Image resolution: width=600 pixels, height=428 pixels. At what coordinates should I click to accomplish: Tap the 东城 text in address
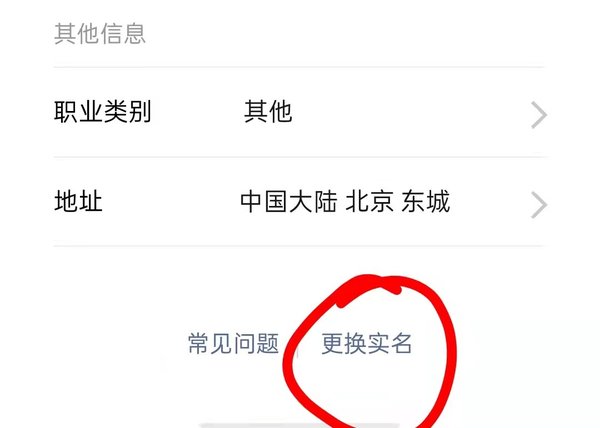(425, 202)
